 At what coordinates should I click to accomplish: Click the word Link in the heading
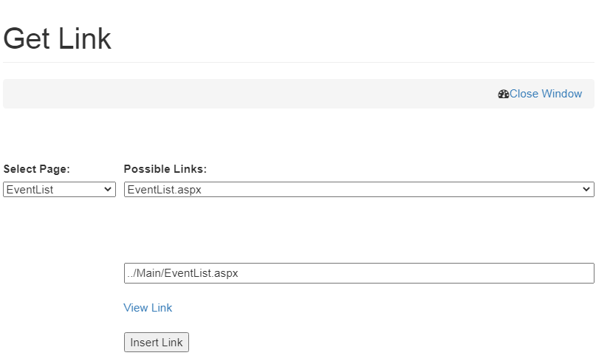(x=84, y=38)
